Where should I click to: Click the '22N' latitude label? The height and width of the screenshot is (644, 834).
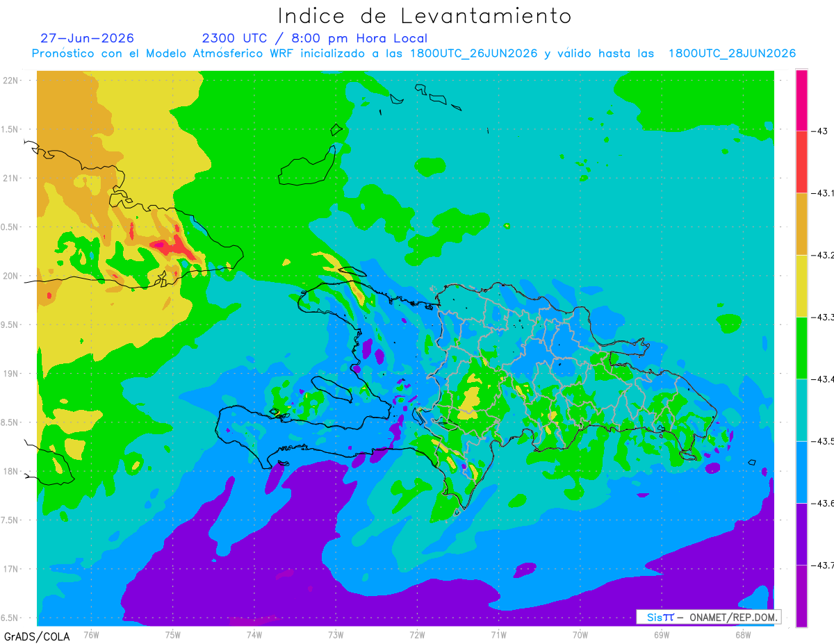coord(12,81)
